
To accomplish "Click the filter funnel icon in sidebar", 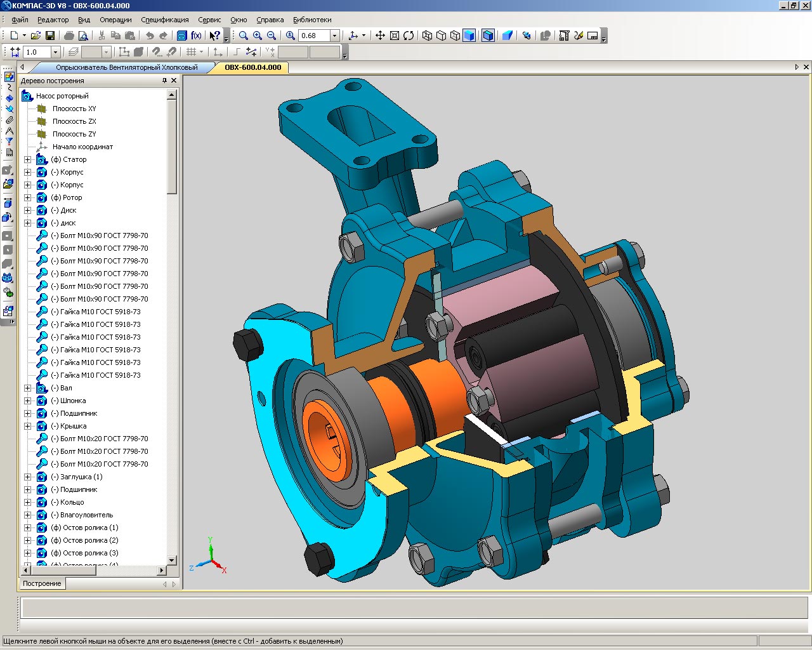I will coord(9,142).
